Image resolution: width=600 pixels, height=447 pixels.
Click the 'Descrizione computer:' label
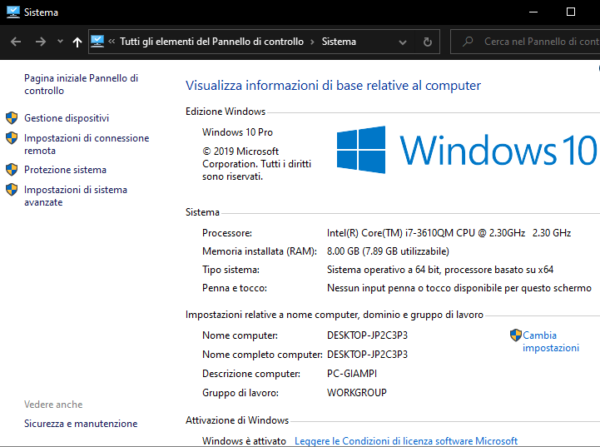click(x=251, y=374)
